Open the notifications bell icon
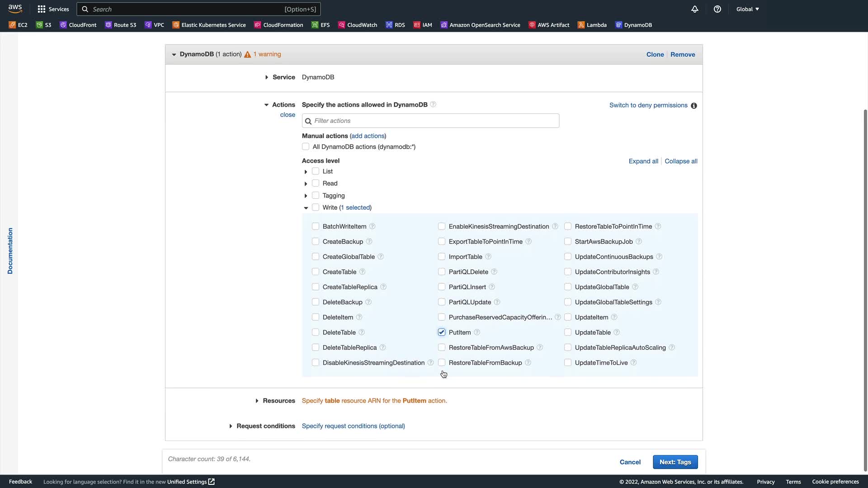Image resolution: width=868 pixels, height=488 pixels. (x=695, y=9)
